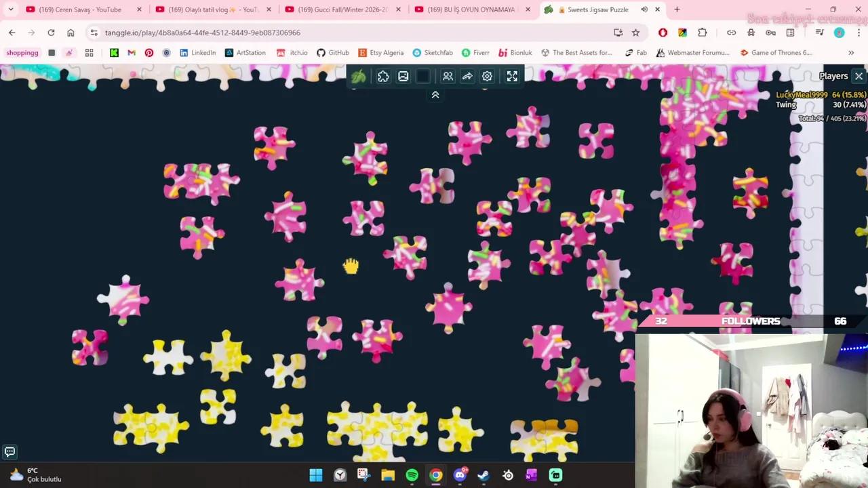Click the share arrow icon

pyautogui.click(x=467, y=77)
